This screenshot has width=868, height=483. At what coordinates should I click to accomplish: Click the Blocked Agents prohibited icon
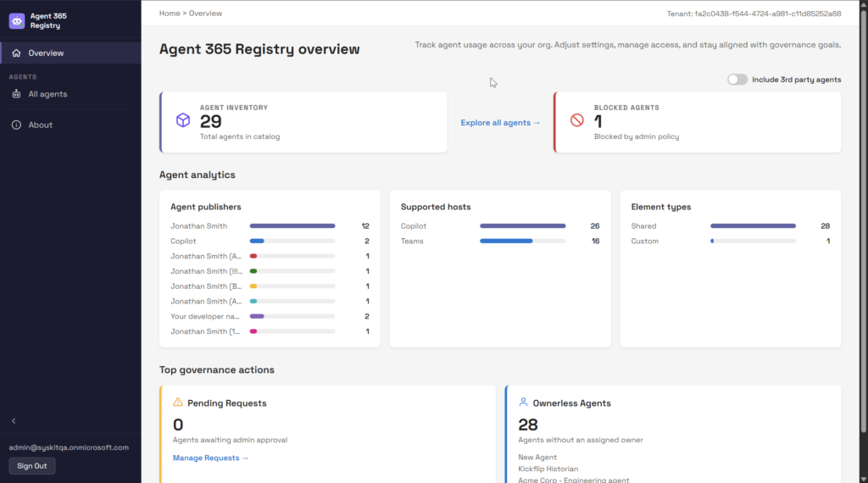[576, 120]
